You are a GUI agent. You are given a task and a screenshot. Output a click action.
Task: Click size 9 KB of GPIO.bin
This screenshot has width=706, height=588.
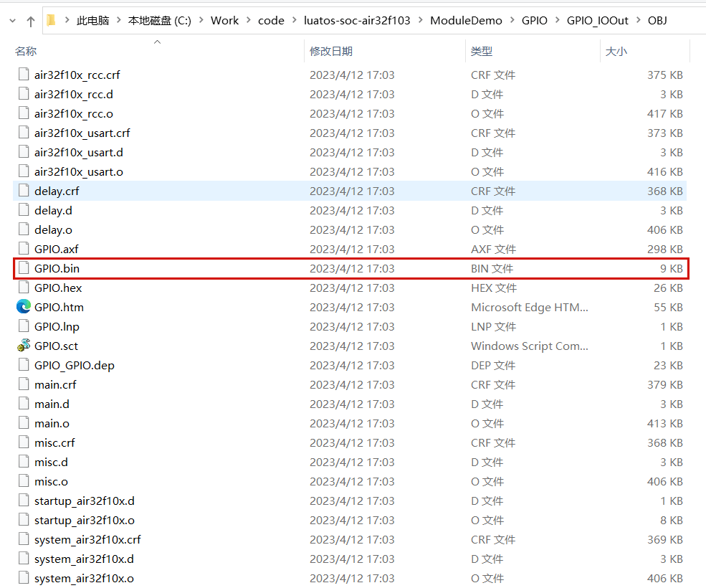click(x=672, y=268)
